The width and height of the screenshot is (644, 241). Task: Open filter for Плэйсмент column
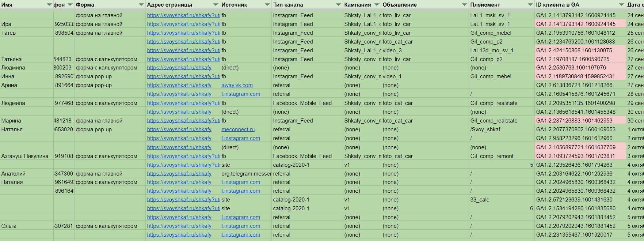tap(530, 5)
